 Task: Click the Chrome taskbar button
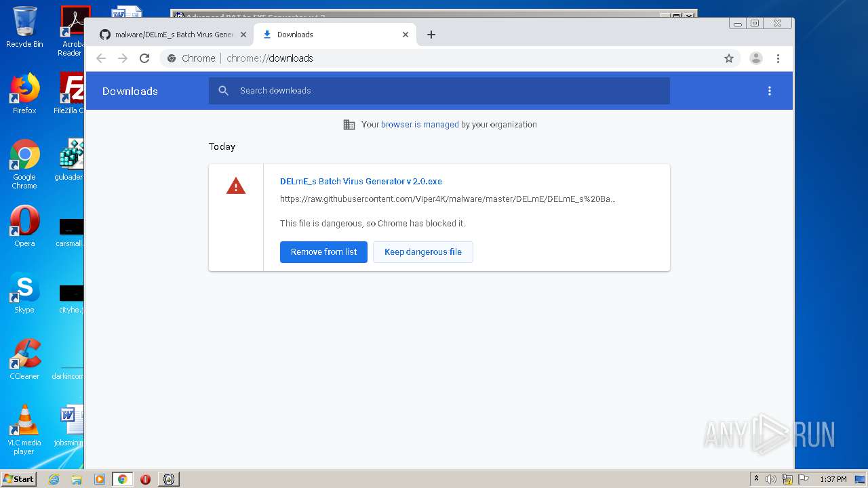tap(123, 479)
